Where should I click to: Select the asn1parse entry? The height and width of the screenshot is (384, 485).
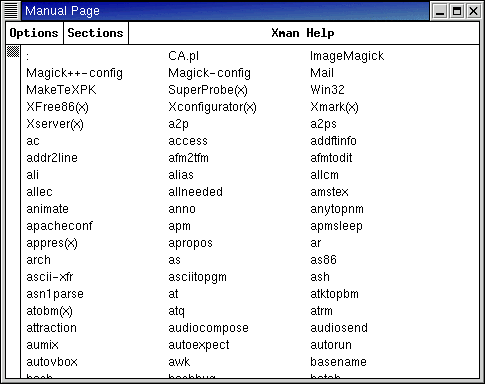tap(55, 294)
